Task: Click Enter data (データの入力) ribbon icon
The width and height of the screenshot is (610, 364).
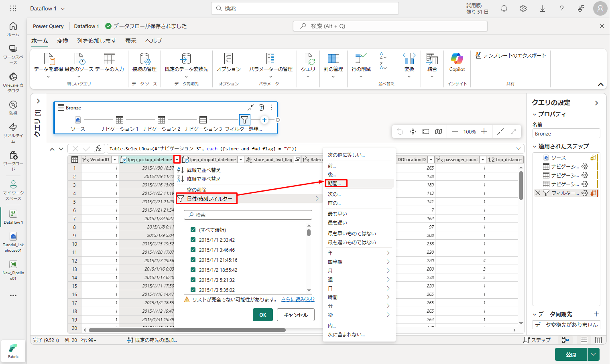Action: [x=109, y=63]
